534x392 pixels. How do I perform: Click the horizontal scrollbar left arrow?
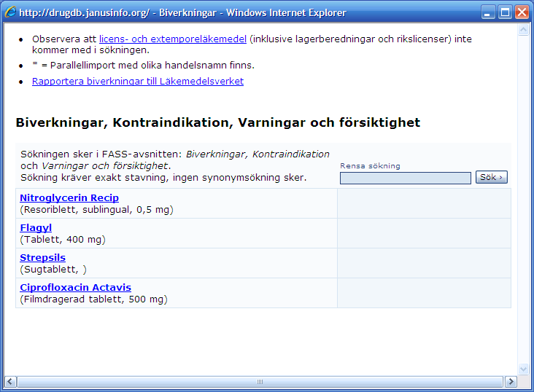pyautogui.click(x=10, y=382)
